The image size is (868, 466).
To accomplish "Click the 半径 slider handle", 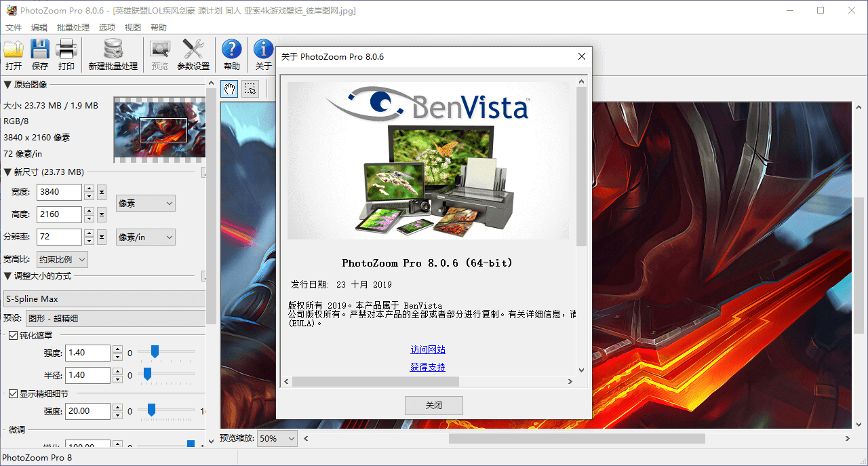I will (x=147, y=374).
